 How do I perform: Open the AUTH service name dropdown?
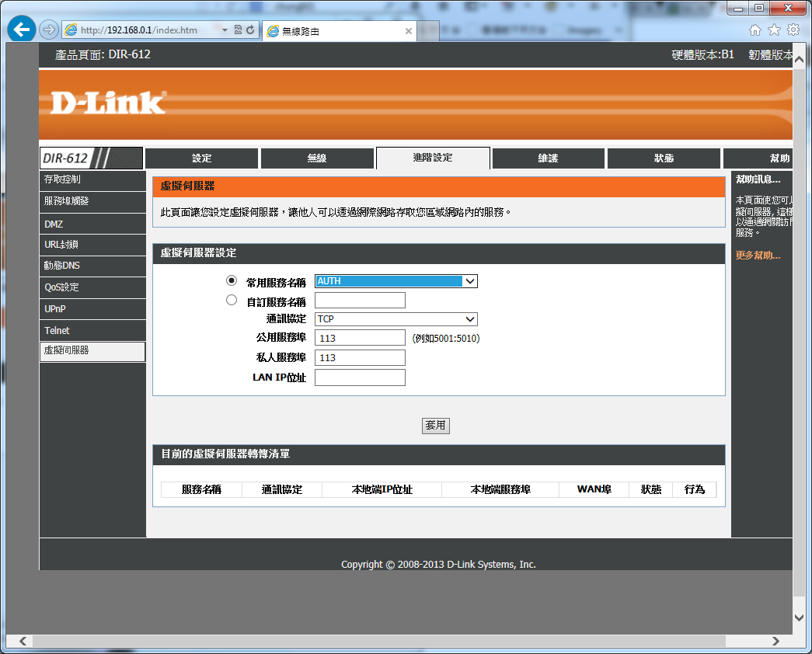[x=396, y=281]
